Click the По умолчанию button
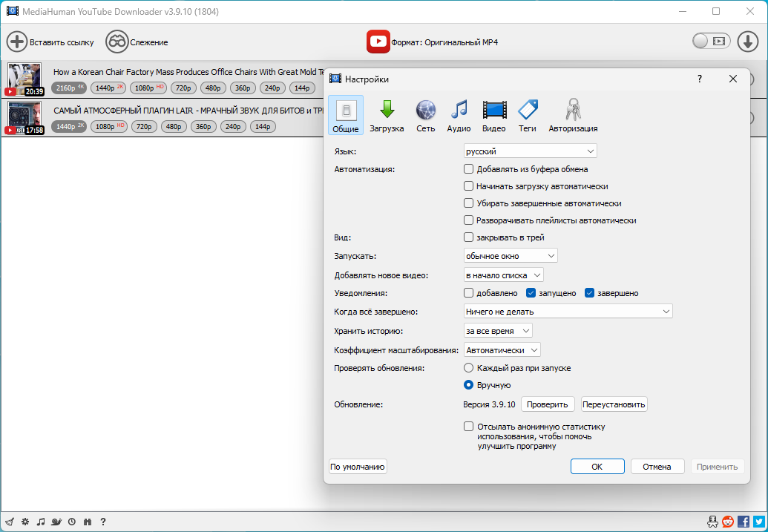The image size is (768, 532). 358,467
